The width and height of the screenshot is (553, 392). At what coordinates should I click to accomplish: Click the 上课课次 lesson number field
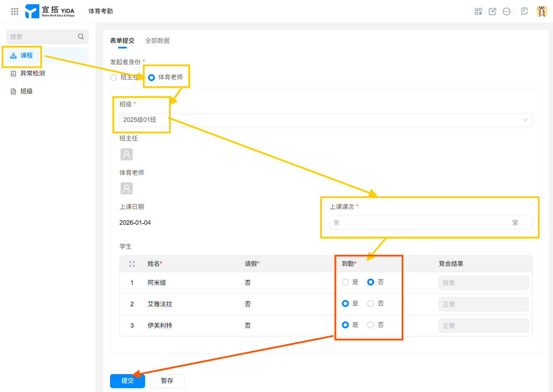(422, 223)
